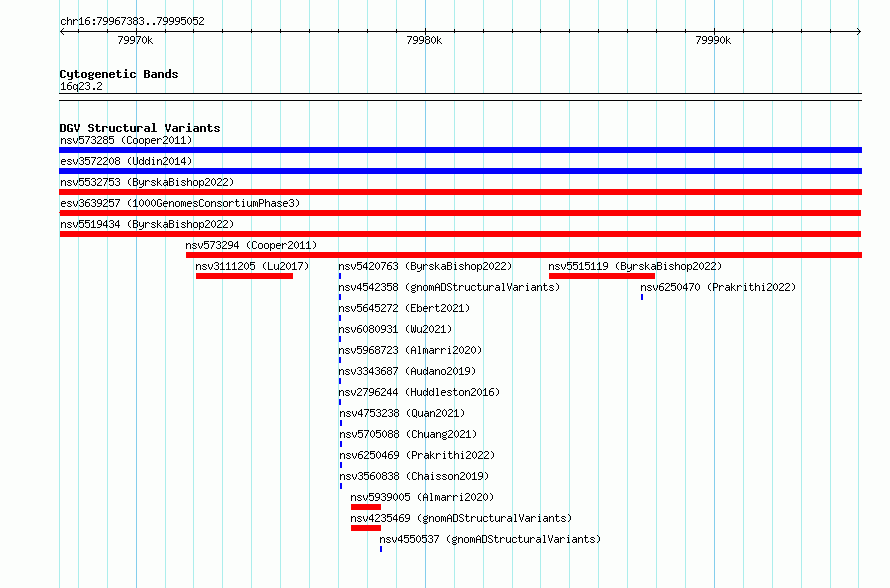Select the red bar under nsv5515119
The height and width of the screenshot is (588, 890).
(602, 276)
